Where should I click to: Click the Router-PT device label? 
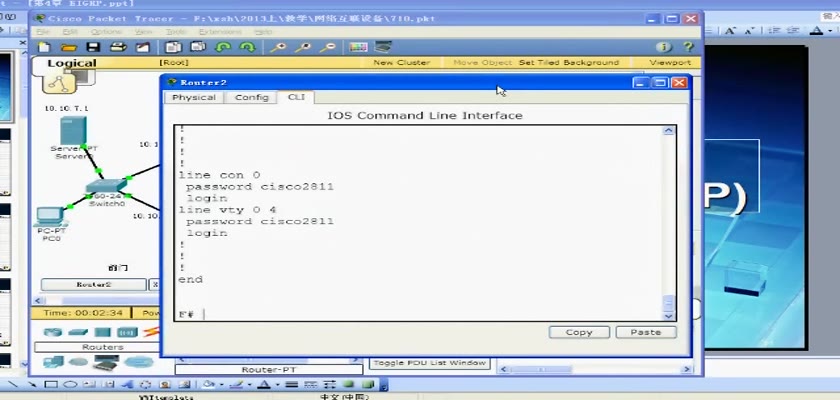(269, 369)
